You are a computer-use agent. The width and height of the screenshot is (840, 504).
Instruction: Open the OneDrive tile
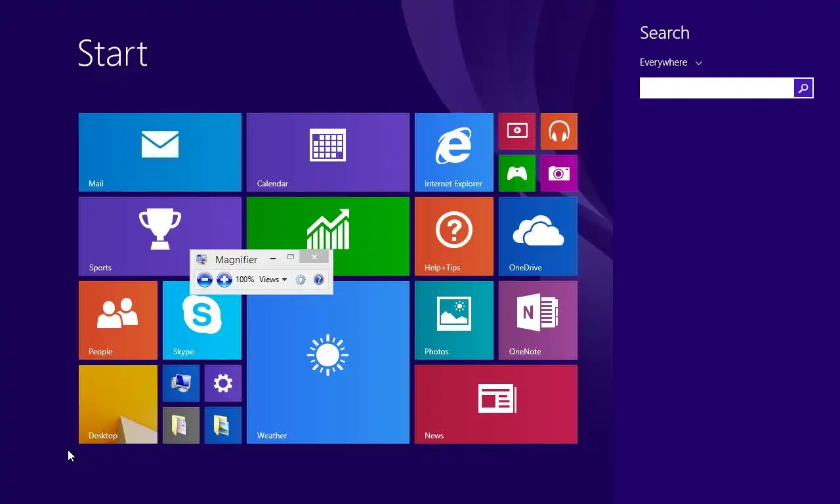coord(538,236)
